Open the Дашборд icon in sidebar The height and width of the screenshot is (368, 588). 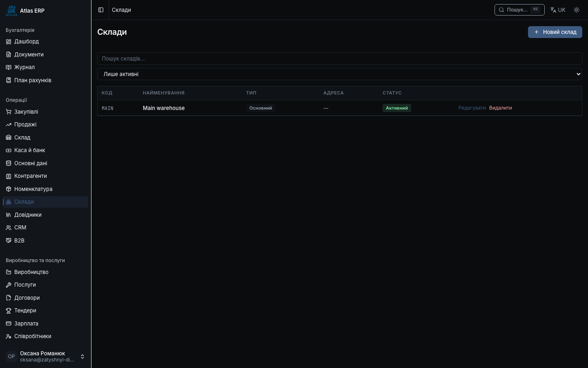pos(9,42)
